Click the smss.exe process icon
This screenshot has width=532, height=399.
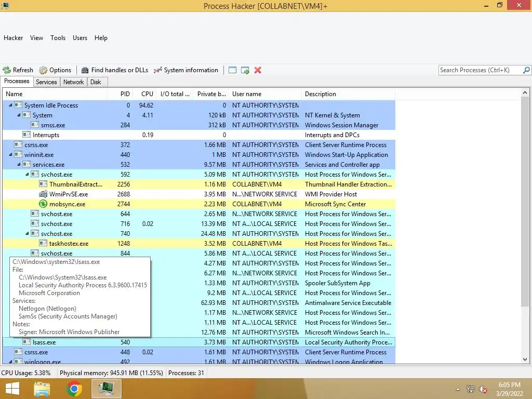35,125
